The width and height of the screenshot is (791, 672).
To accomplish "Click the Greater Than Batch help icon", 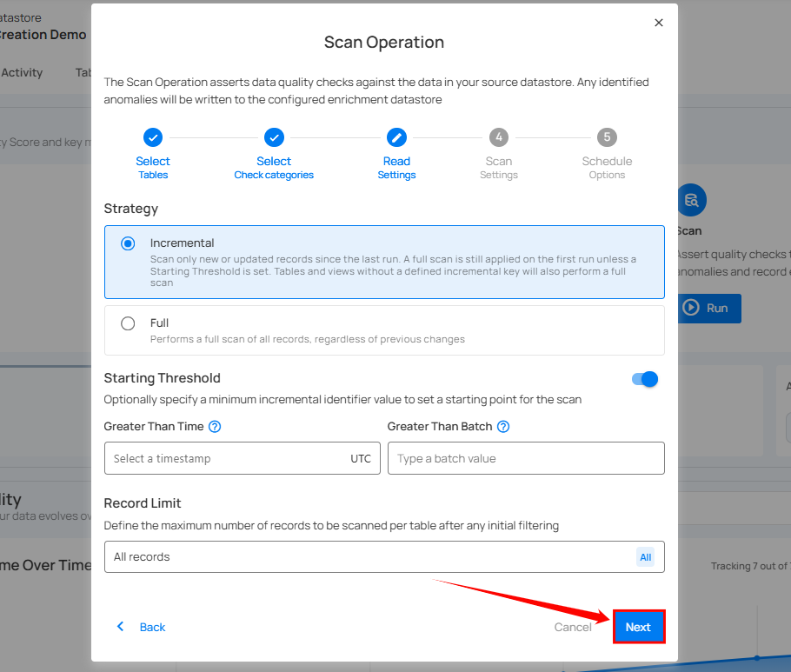I will [x=503, y=427].
